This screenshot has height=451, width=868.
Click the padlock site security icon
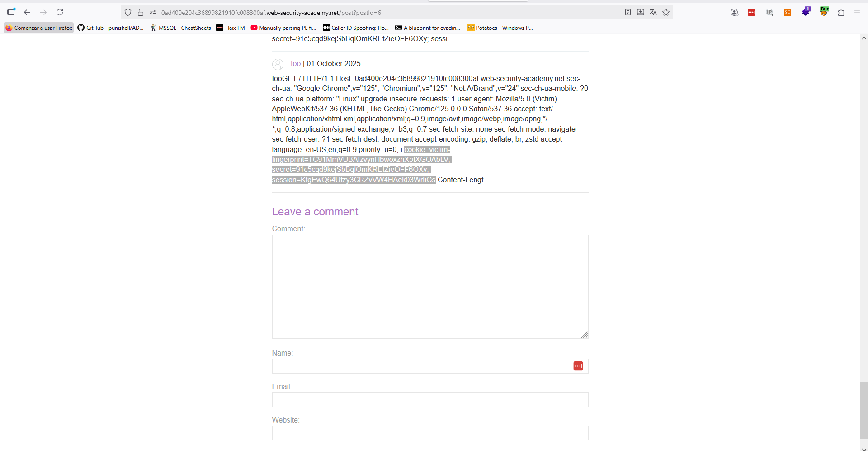[x=141, y=12]
